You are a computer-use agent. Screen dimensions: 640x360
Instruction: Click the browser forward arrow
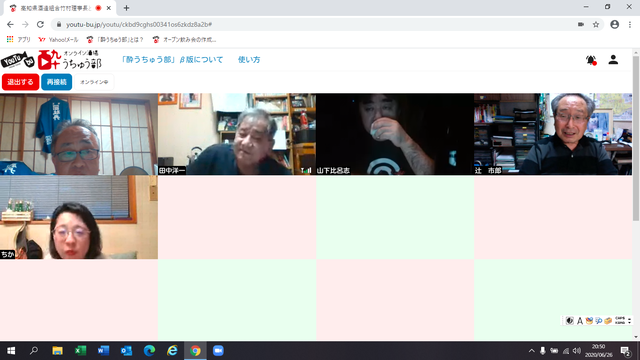point(25,24)
